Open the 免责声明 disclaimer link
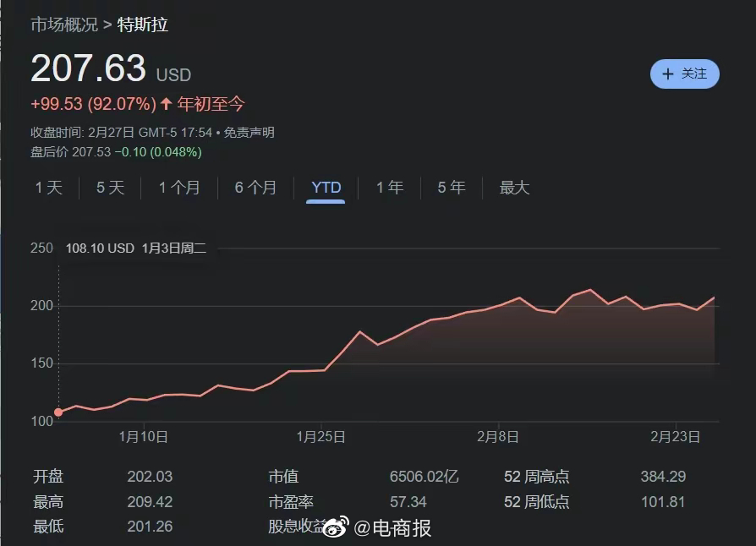 [x=249, y=132]
